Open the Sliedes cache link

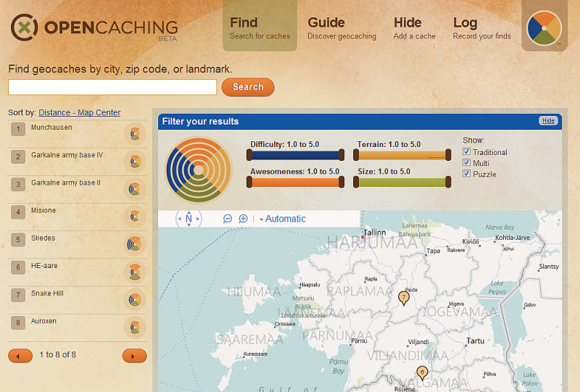43,238
